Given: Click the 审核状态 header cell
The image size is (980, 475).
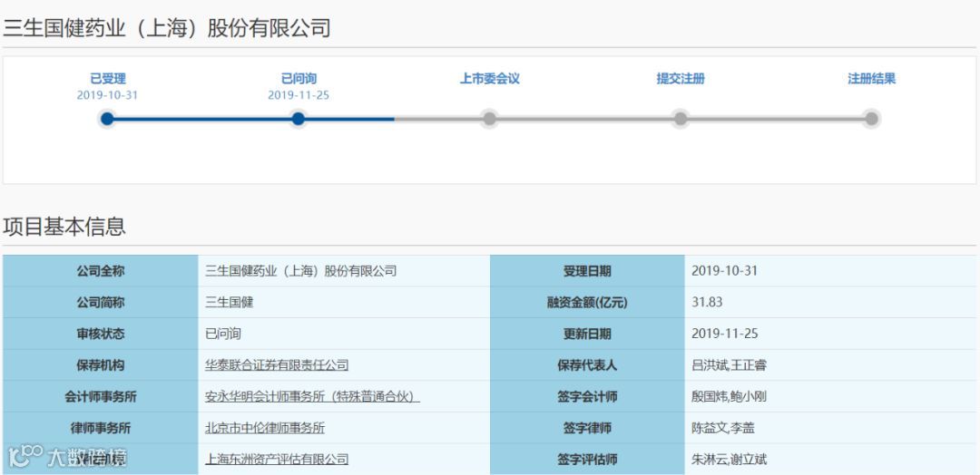Looking at the screenshot, I should [101, 334].
